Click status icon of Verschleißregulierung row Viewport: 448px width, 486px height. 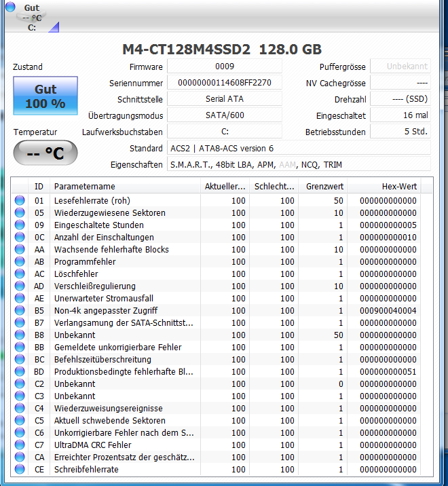point(20,286)
